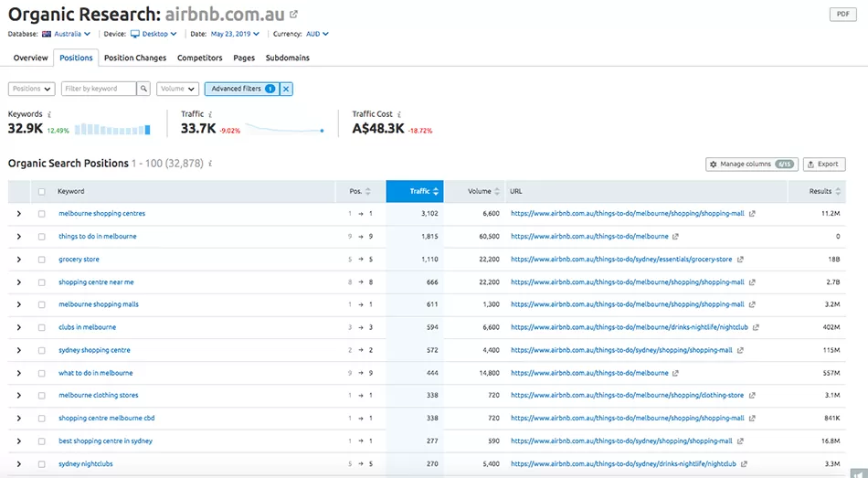Open external link icon for sydney nightclubs URL
The height and width of the screenshot is (478, 868).
744,464
